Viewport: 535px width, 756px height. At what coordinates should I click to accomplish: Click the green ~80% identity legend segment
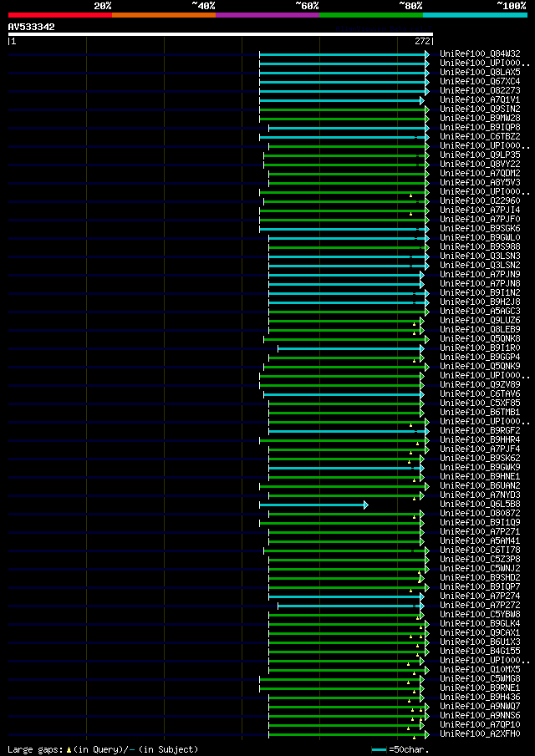point(371,15)
